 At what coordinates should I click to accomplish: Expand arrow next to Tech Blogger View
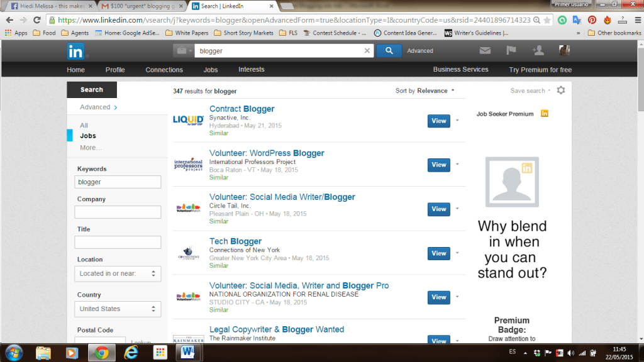coord(457,253)
